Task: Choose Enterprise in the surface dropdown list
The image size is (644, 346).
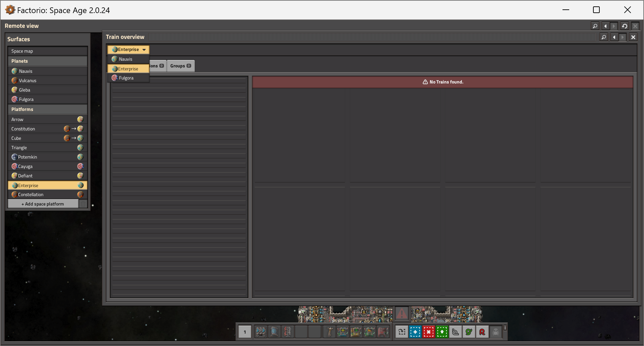Action: [x=128, y=69]
